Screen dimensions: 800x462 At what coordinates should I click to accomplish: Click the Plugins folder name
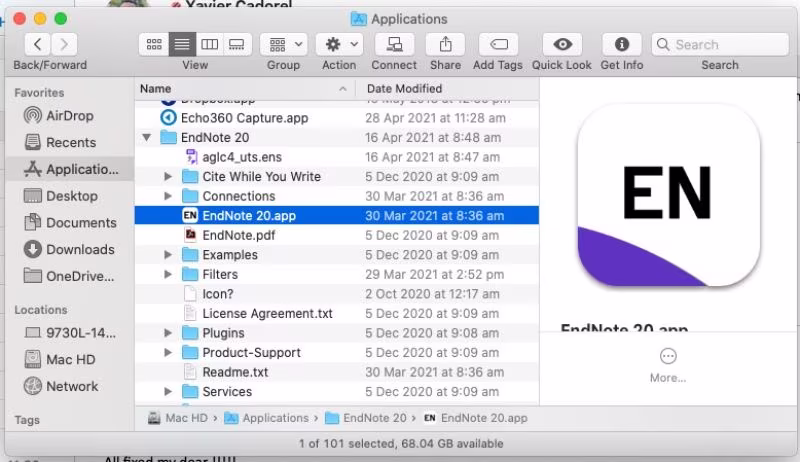[223, 333]
